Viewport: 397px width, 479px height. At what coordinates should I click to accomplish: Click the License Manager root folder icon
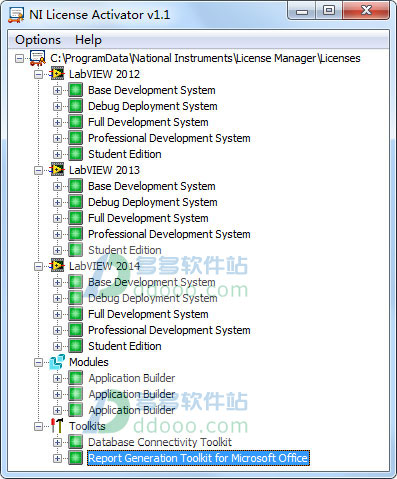pos(38,58)
